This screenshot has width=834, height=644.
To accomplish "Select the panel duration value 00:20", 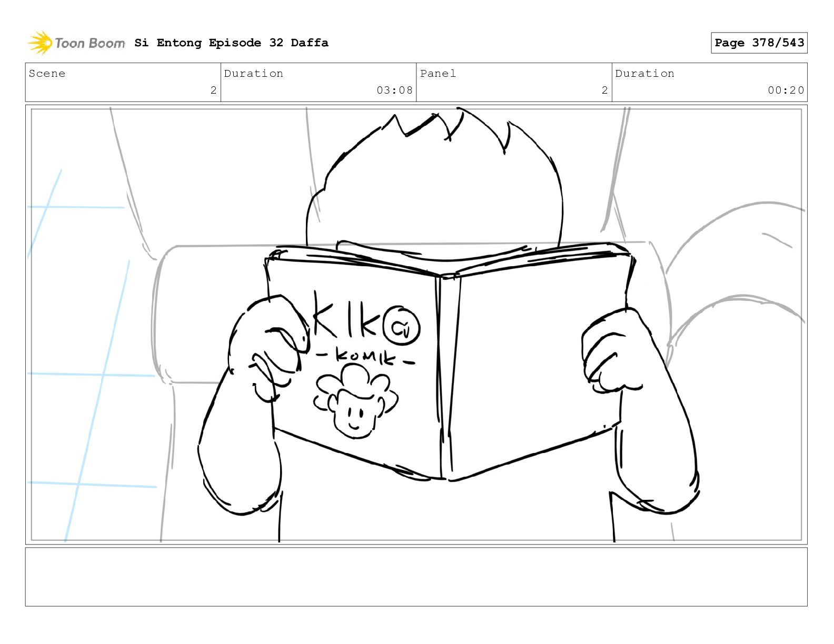I will [786, 90].
